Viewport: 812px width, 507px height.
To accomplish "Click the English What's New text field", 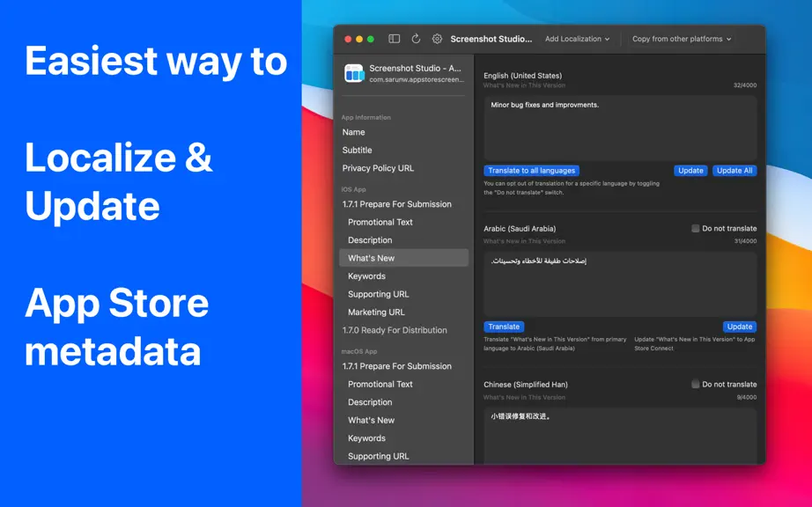I will [x=620, y=128].
